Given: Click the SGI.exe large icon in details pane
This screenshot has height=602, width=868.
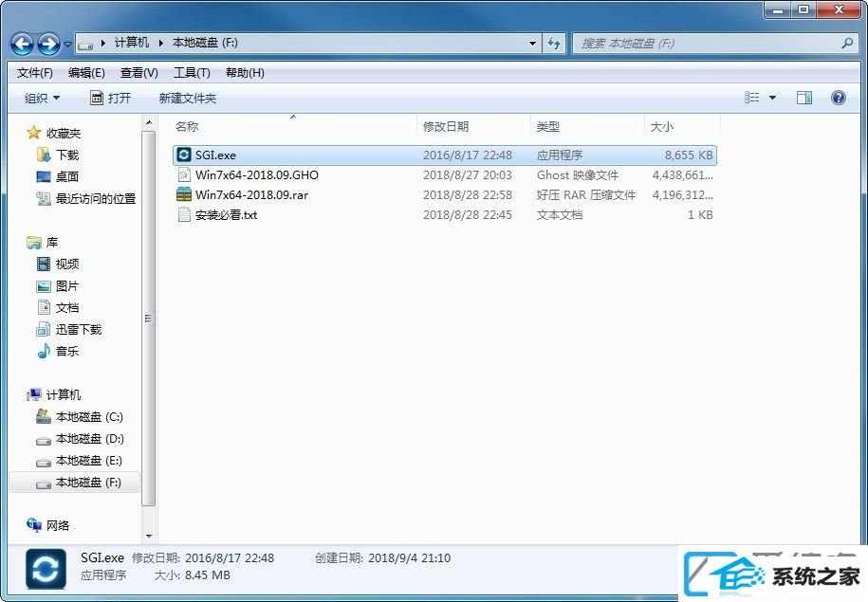Looking at the screenshot, I should (x=46, y=568).
